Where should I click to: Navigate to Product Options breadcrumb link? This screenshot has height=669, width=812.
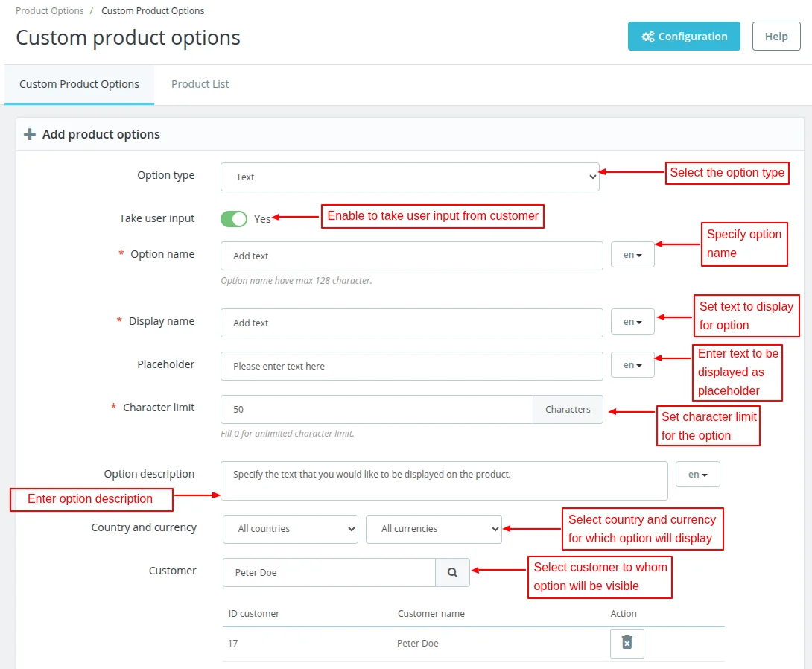click(x=49, y=10)
